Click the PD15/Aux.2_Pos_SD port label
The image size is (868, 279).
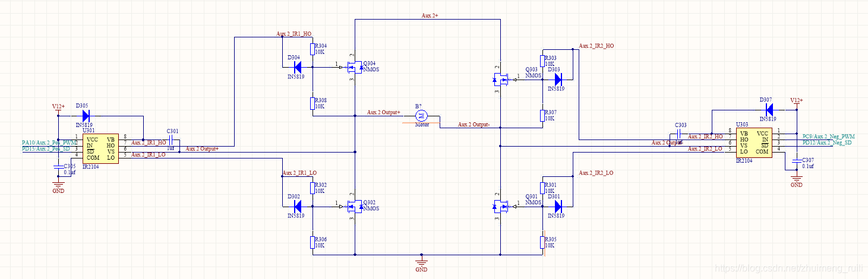46,148
